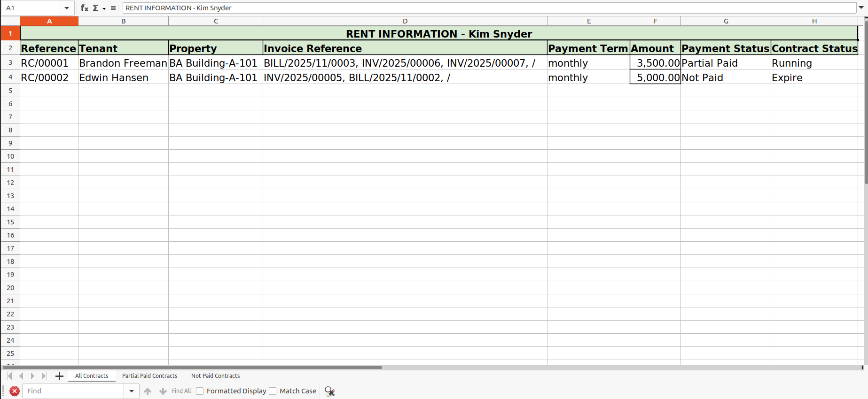Open the Find and Replace dialog icon
This screenshot has width=868, height=399.
pyautogui.click(x=329, y=391)
